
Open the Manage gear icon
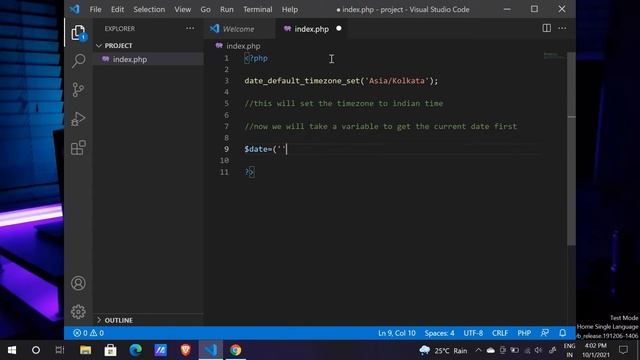click(x=78, y=312)
